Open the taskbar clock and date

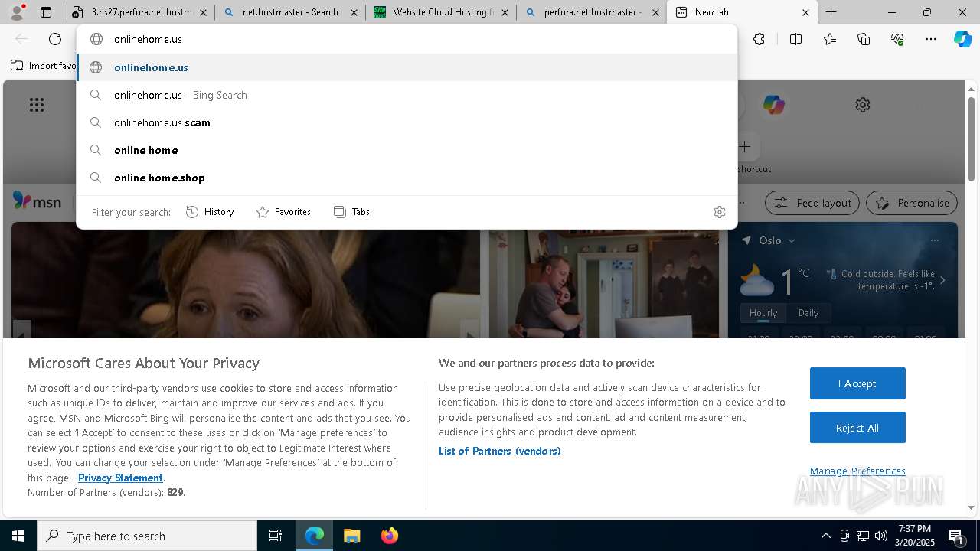pos(915,536)
